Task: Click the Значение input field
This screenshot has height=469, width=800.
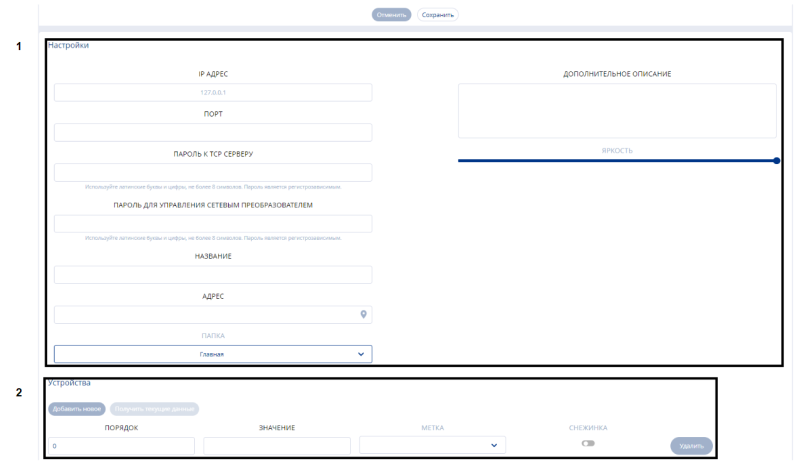Action: tap(277, 445)
